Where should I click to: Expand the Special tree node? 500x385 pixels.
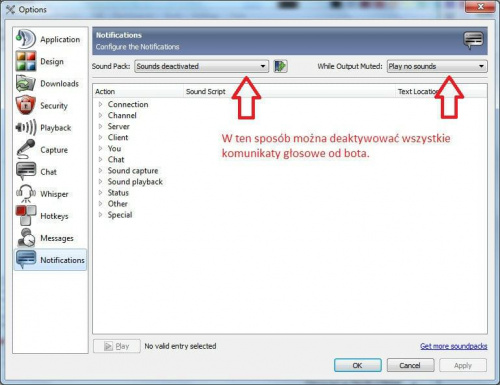tap(100, 215)
